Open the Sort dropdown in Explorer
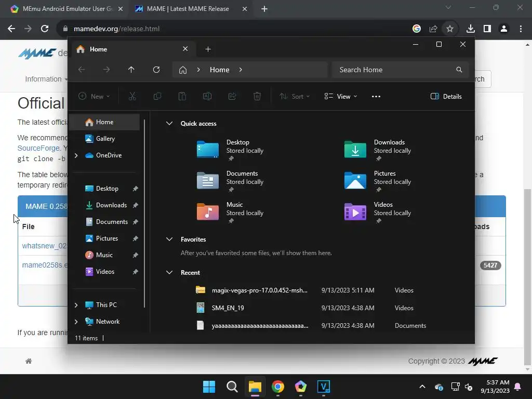532x399 pixels. click(x=295, y=96)
